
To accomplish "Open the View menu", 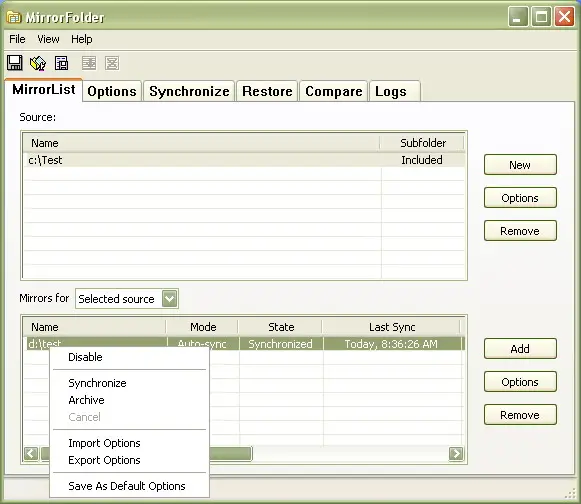I will (48, 39).
